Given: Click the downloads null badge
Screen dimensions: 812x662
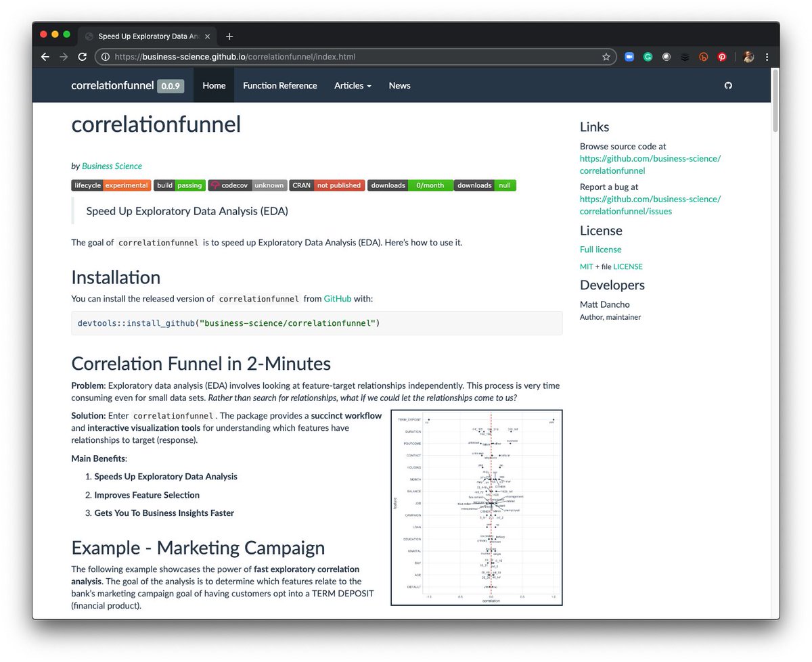Looking at the screenshot, I should [x=485, y=185].
